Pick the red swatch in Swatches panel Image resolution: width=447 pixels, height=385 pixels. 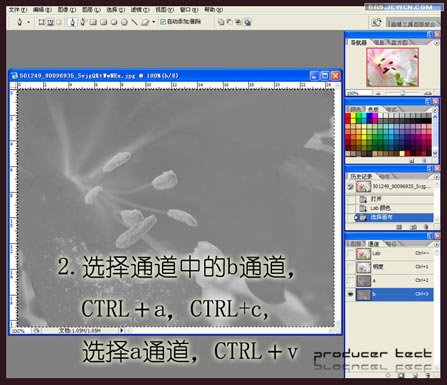tap(348, 116)
